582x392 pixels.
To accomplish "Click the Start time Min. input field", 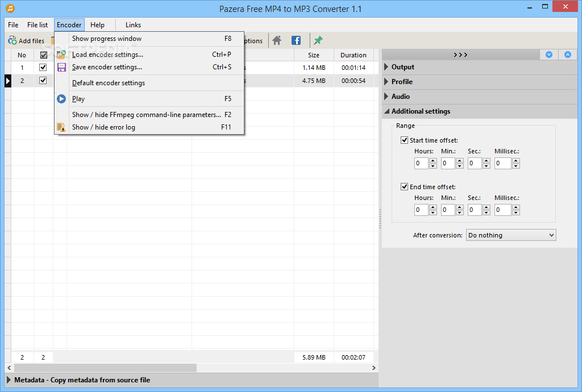I will 448,163.
